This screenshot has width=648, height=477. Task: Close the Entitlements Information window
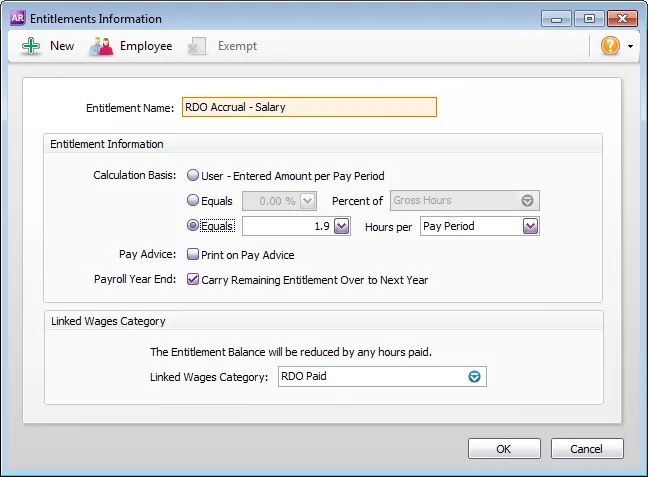[622, 19]
